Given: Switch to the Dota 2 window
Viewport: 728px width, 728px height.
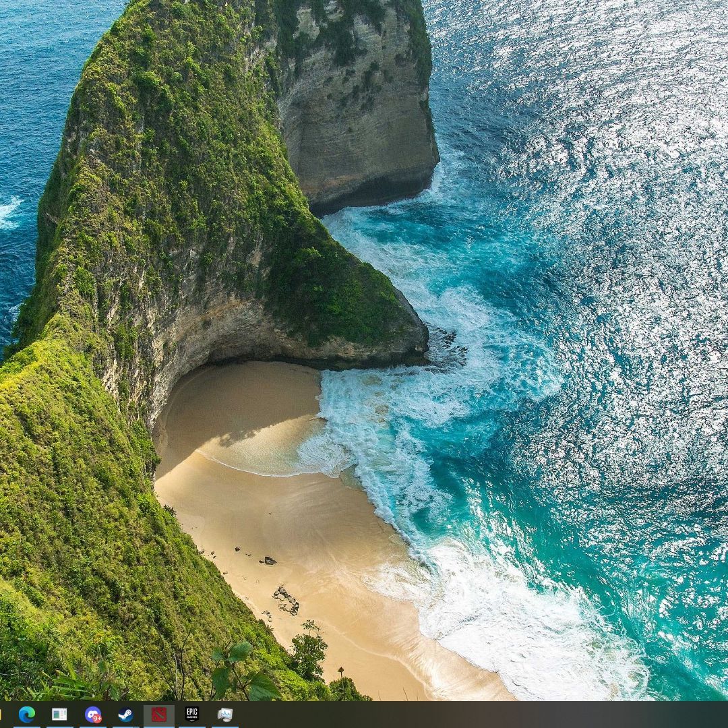Looking at the screenshot, I should tap(159, 715).
